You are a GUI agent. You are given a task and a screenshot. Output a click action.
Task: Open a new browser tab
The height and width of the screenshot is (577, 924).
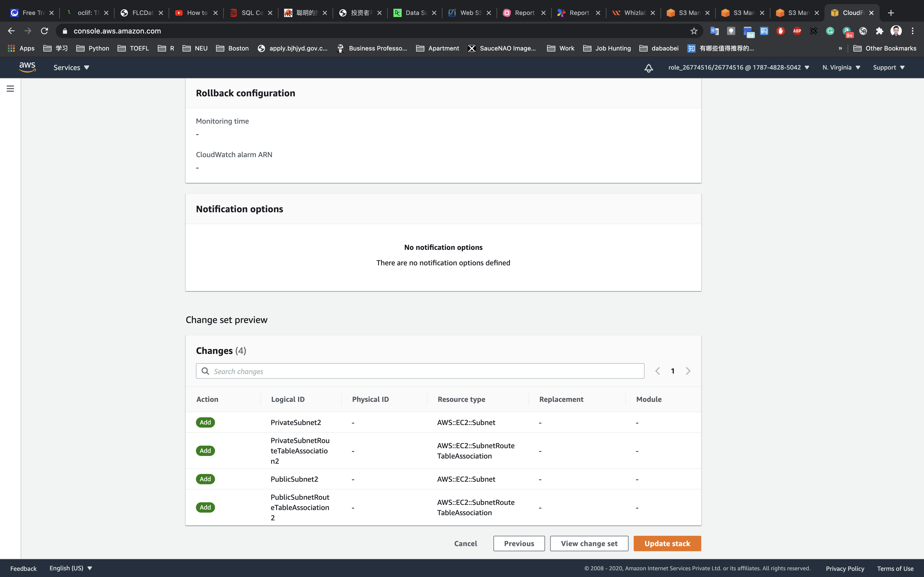(891, 13)
